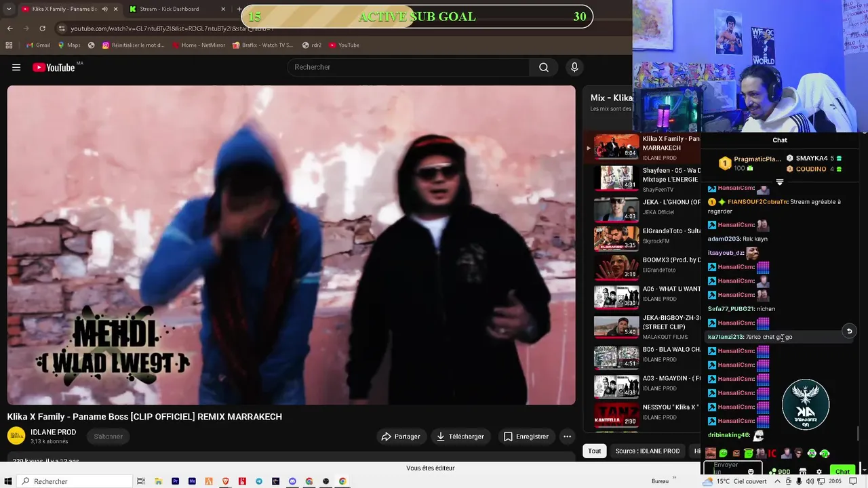The height and width of the screenshot is (488, 868).
Task: Click the magnifier search button on YouTube
Action: click(544, 67)
